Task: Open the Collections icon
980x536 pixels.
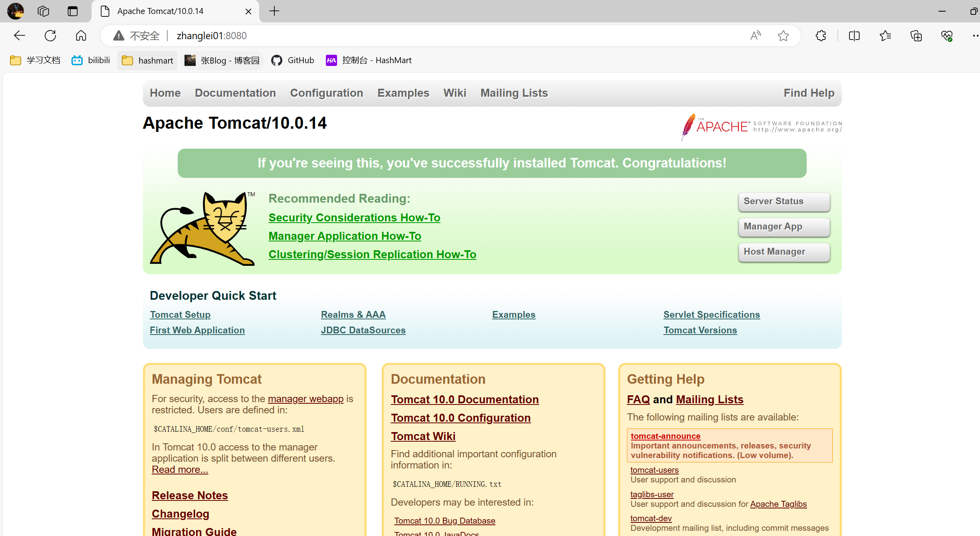Action: (x=916, y=36)
